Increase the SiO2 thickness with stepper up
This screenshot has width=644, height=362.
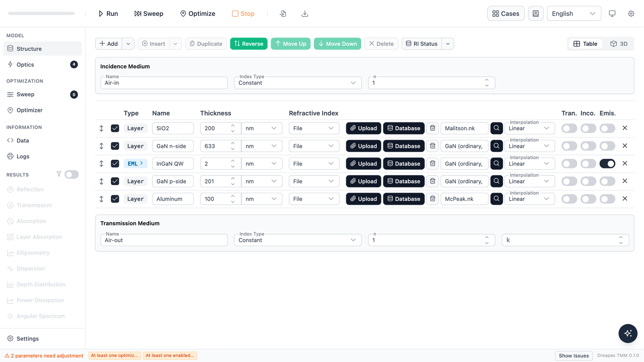233,126
